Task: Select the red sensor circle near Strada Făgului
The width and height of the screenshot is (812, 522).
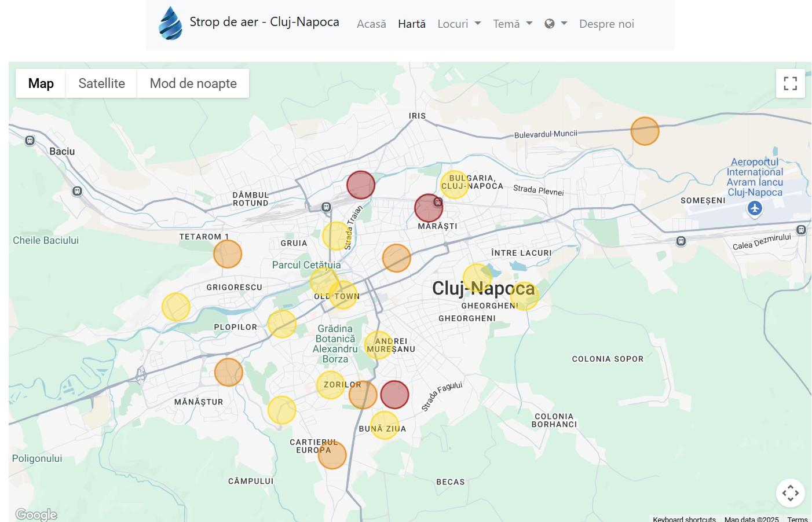Action: 394,395
